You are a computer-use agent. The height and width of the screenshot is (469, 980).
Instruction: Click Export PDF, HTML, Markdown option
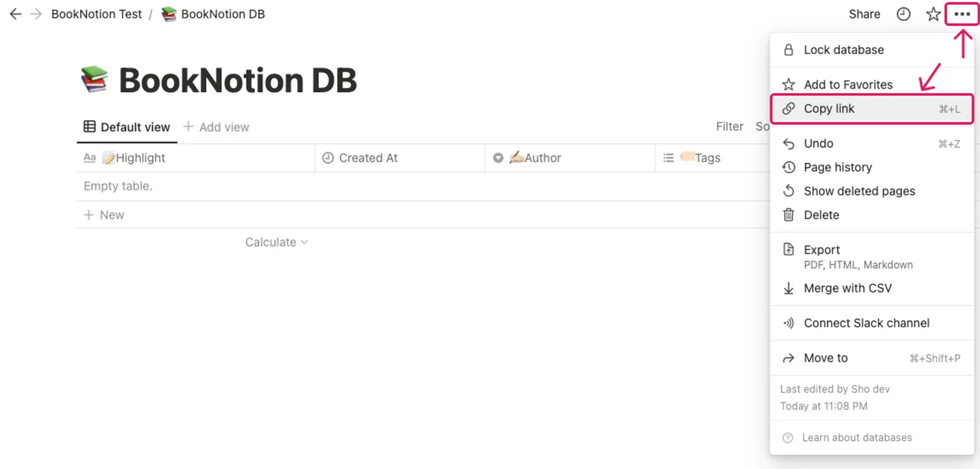coord(872,257)
